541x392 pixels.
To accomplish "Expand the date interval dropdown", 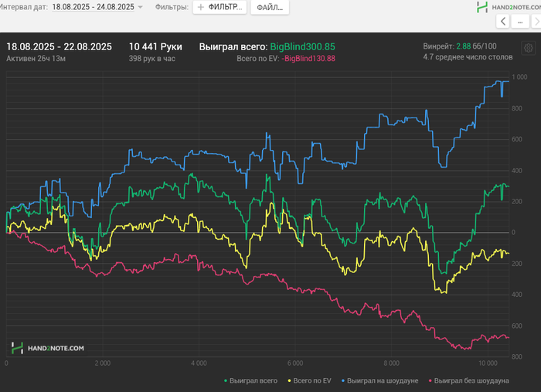I will click(140, 7).
